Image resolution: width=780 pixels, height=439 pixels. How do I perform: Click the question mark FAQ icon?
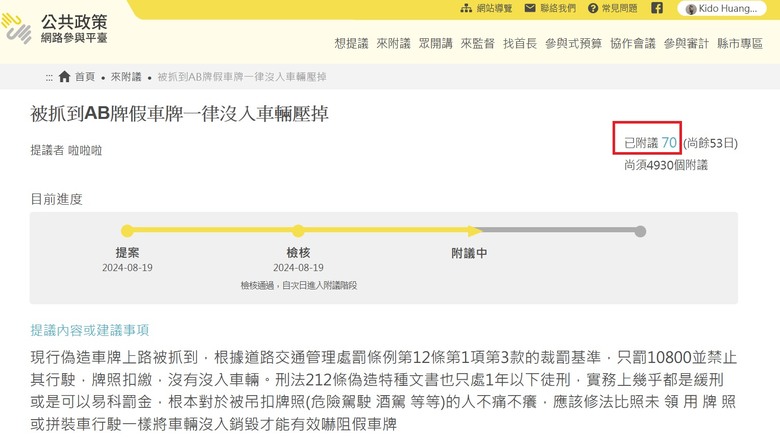point(592,8)
